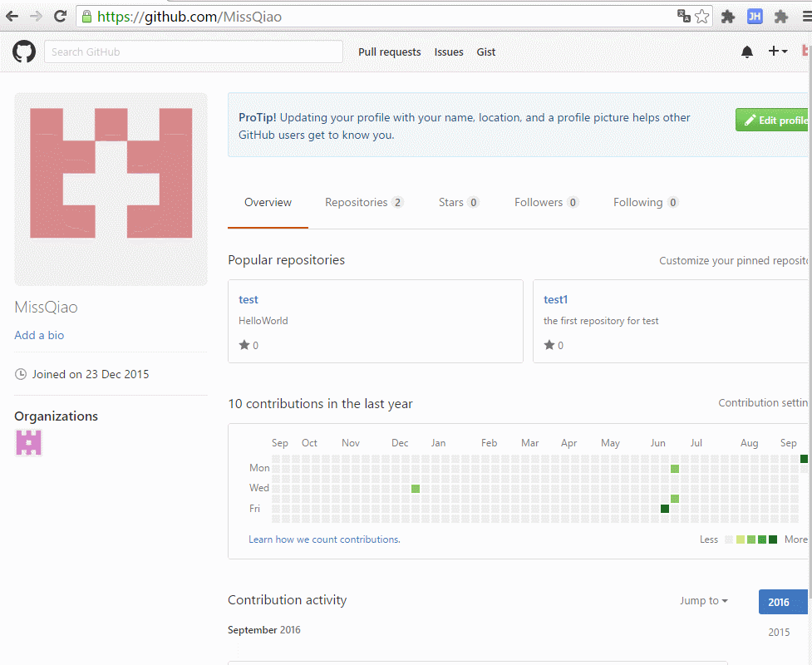Viewport: 812px width, 665px height.
Task: Select the Followers tab
Action: [x=545, y=203]
